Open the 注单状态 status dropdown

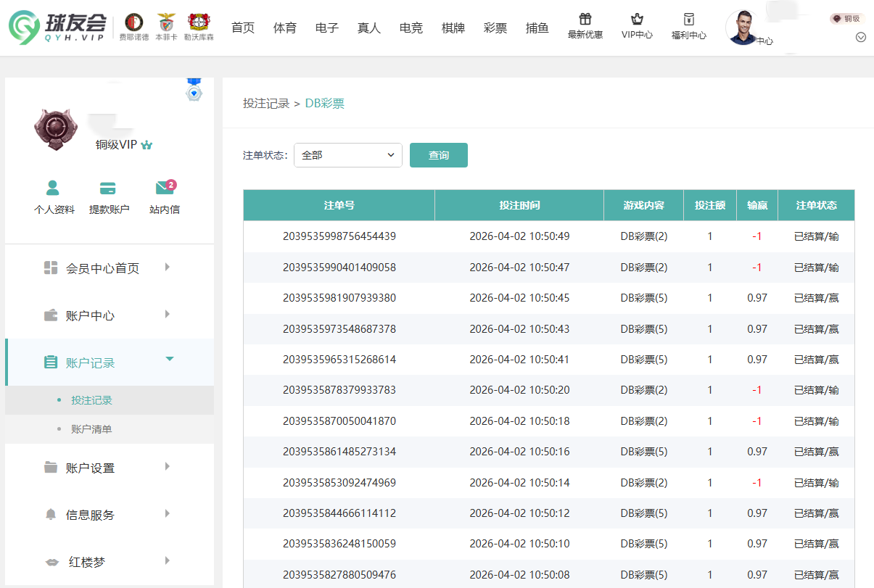click(347, 154)
